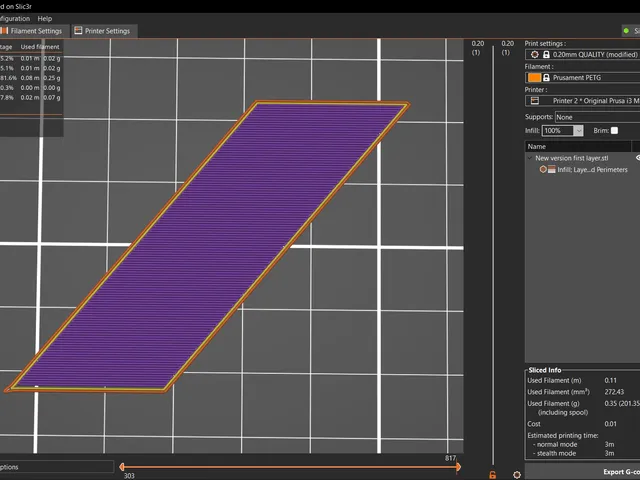Collapse the New version first layer.stl tree node

[530, 158]
